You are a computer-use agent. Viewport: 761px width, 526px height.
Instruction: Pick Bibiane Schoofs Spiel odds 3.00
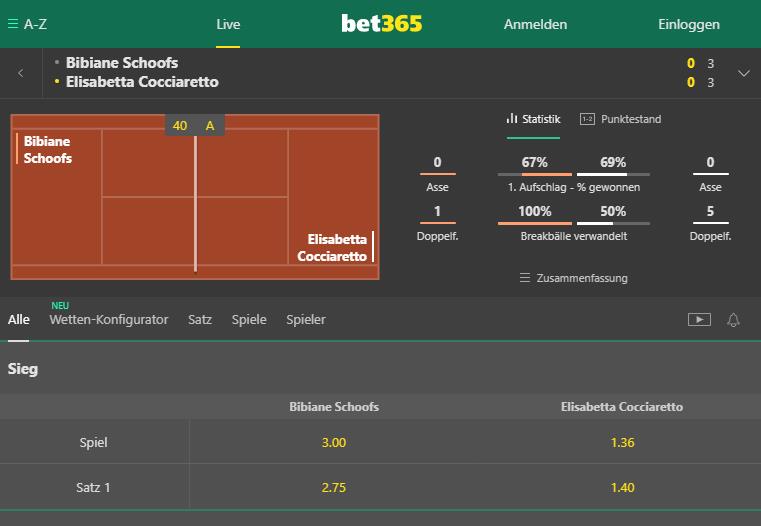tap(334, 442)
